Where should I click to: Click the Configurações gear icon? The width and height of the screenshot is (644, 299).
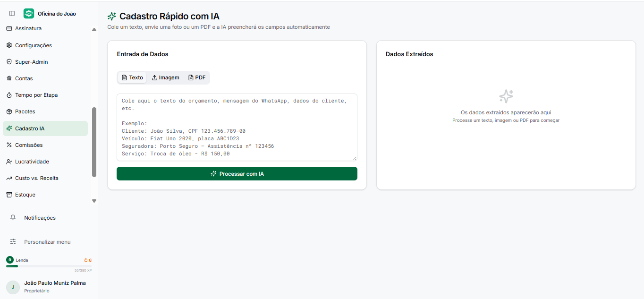point(9,45)
